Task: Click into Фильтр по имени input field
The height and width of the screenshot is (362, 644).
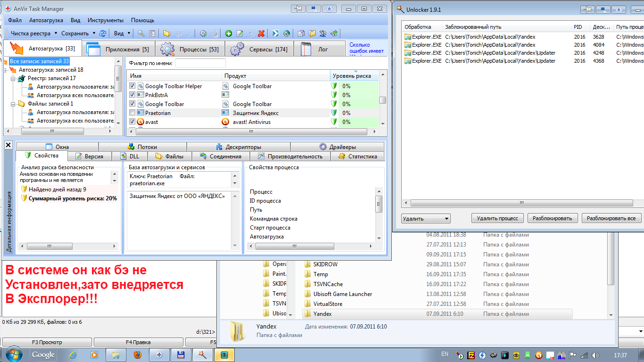Action: [200, 63]
